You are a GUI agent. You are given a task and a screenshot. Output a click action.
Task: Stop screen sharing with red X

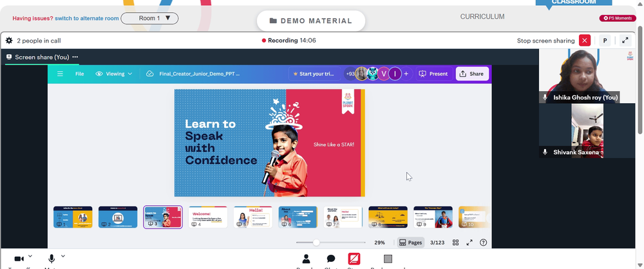coord(585,40)
